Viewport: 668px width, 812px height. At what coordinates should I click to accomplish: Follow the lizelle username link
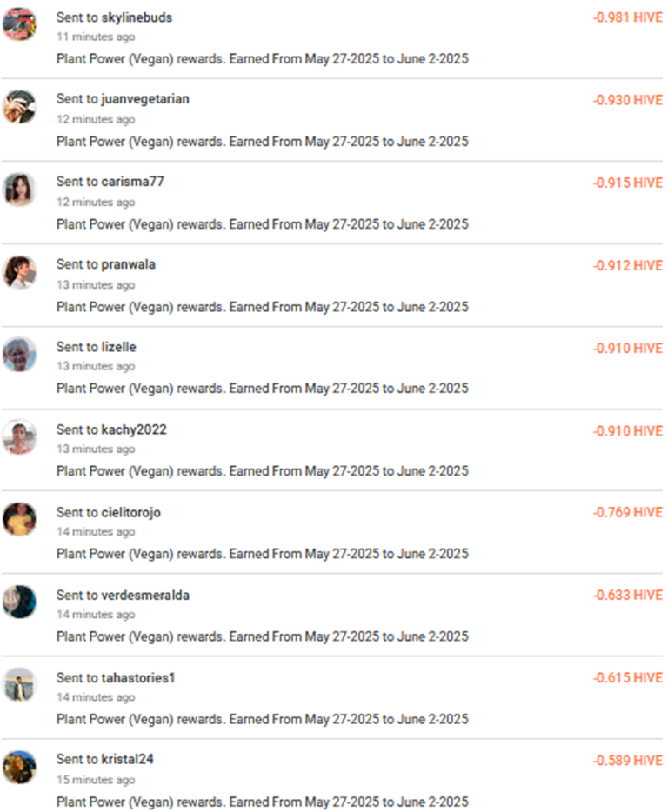(x=118, y=347)
